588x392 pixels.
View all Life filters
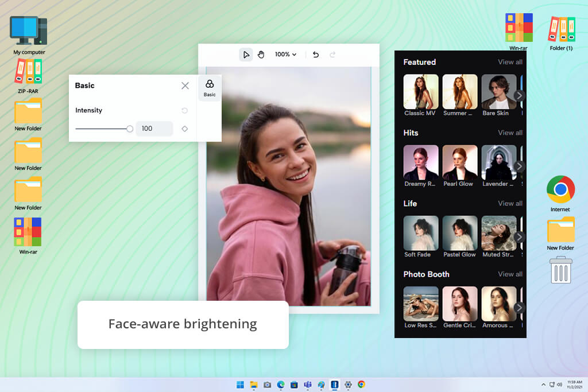510,204
